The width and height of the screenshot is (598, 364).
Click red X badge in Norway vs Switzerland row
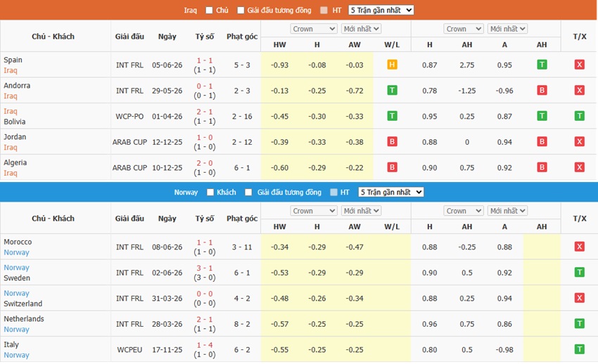pyautogui.click(x=579, y=298)
